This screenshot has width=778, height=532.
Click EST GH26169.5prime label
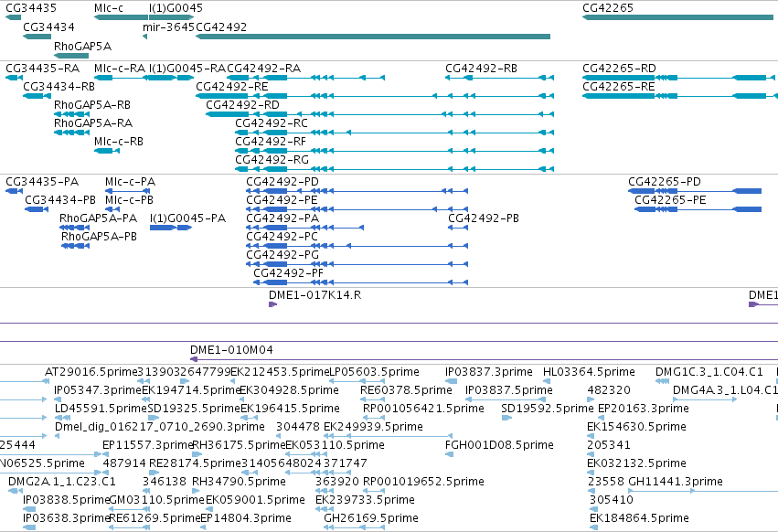370,518
